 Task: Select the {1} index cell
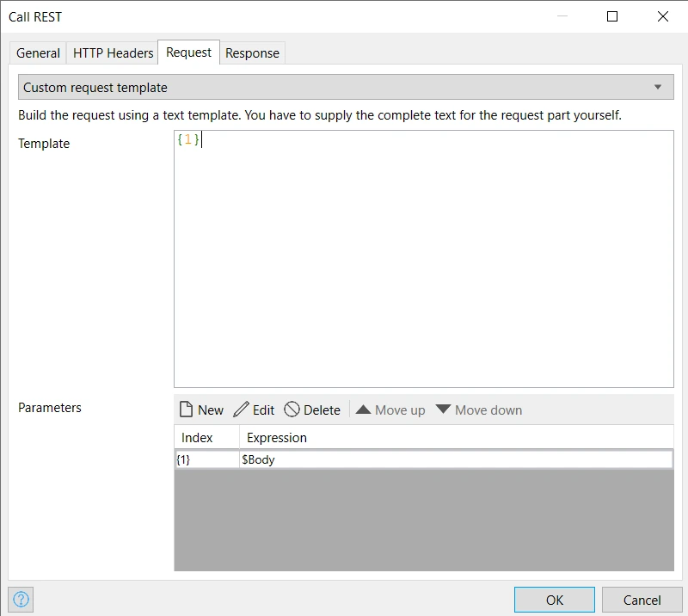pos(207,459)
